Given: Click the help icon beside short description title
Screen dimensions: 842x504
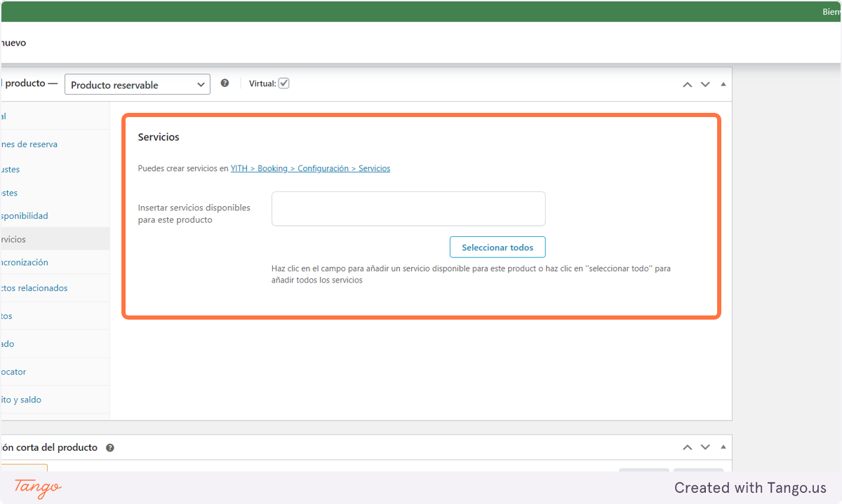Looking at the screenshot, I should [x=110, y=448].
